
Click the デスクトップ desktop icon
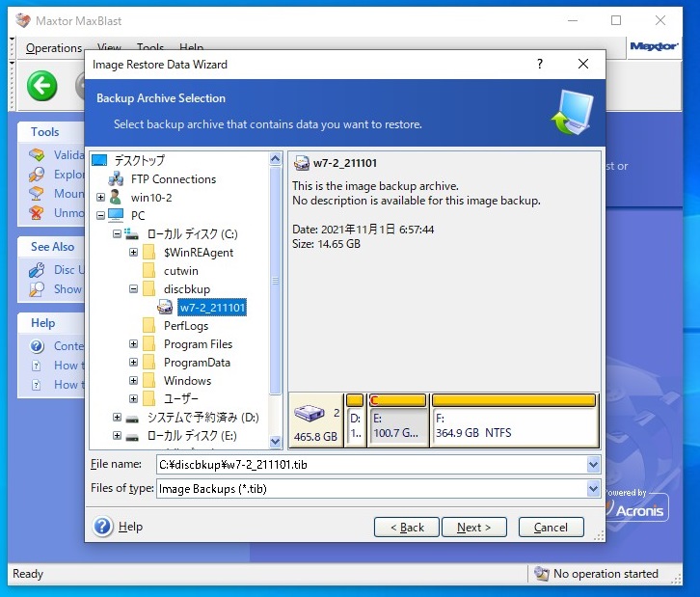99,160
